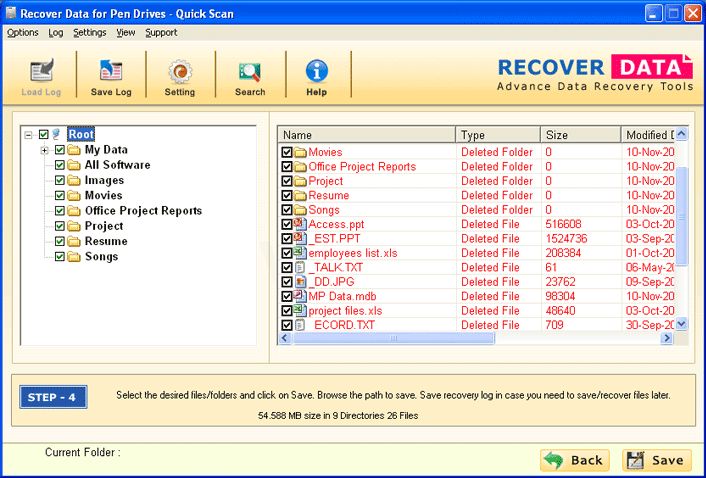Select the Access.ppt file icon
This screenshot has width=706, height=478.
(x=300, y=224)
